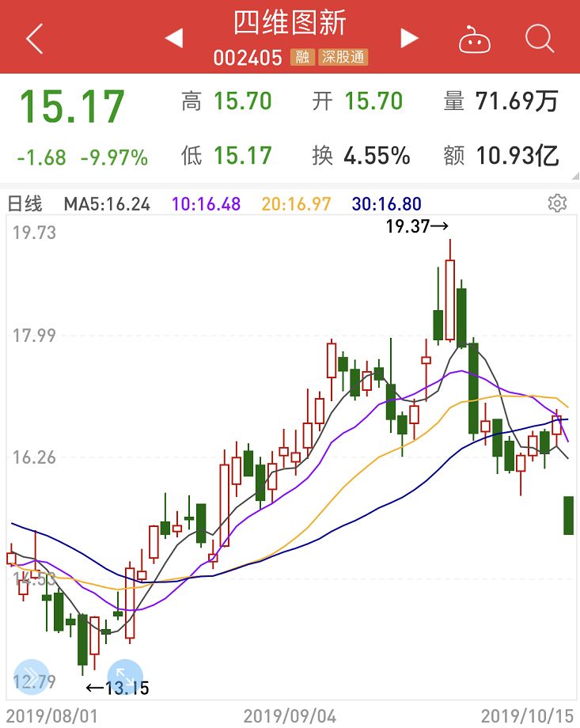Go to previous stock with left triangle
This screenshot has height=728, width=580.
pos(175,38)
